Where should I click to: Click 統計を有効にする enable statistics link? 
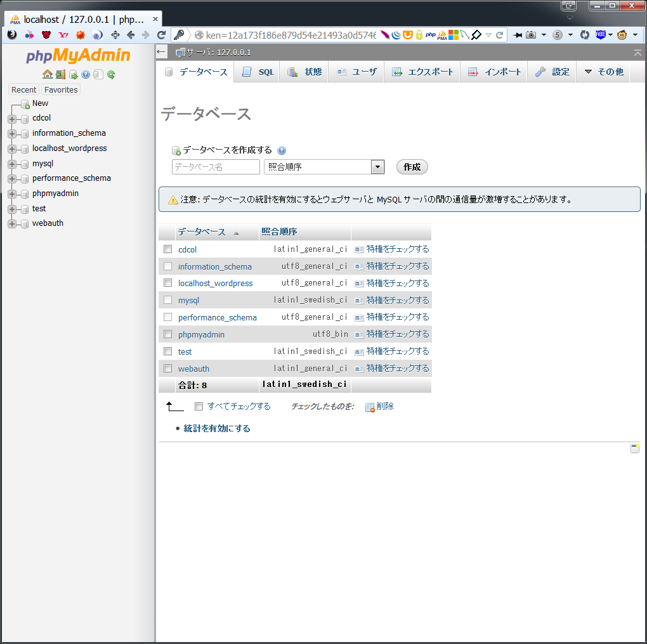pos(217,428)
